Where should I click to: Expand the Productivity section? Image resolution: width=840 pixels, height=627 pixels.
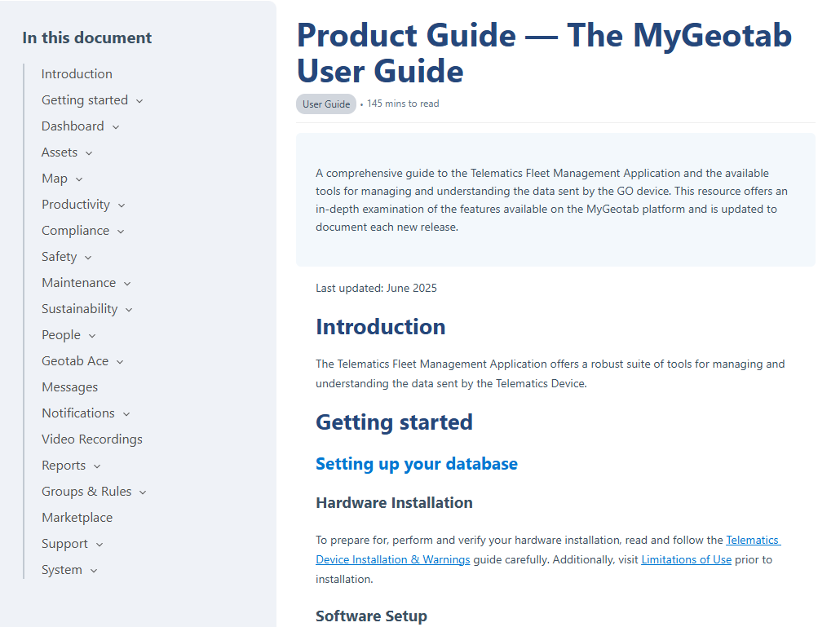(x=121, y=204)
